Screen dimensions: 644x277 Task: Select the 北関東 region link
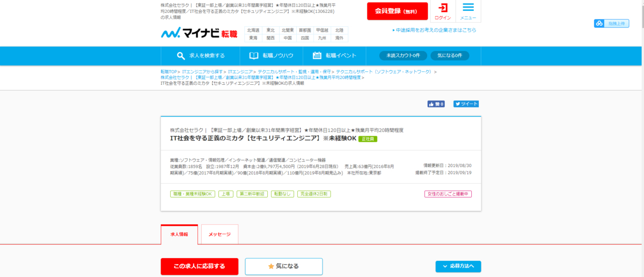pos(288,31)
